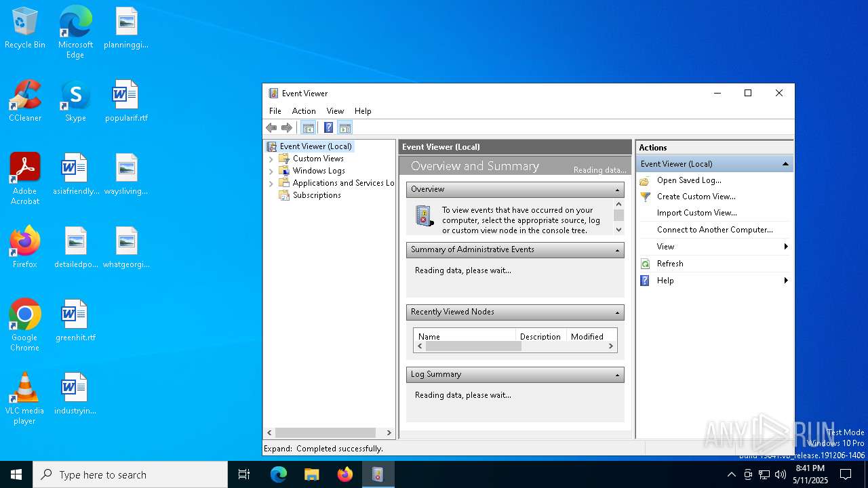Click the Help toolbar icon

click(328, 127)
